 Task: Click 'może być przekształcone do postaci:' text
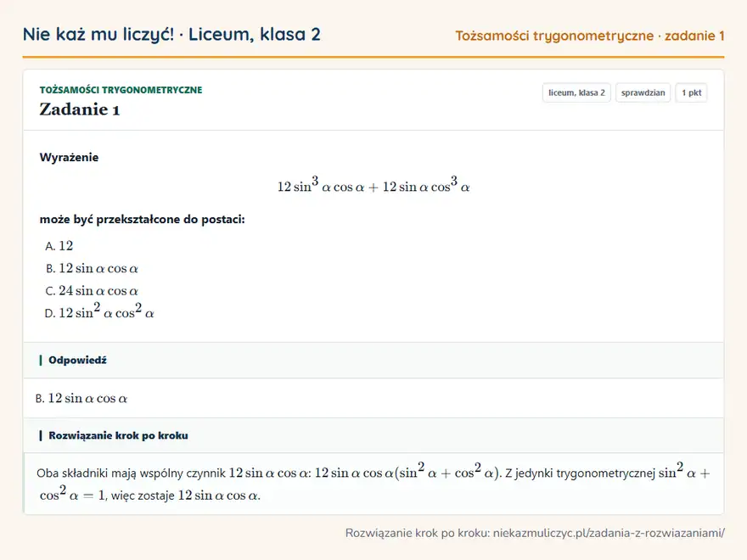[142, 220]
